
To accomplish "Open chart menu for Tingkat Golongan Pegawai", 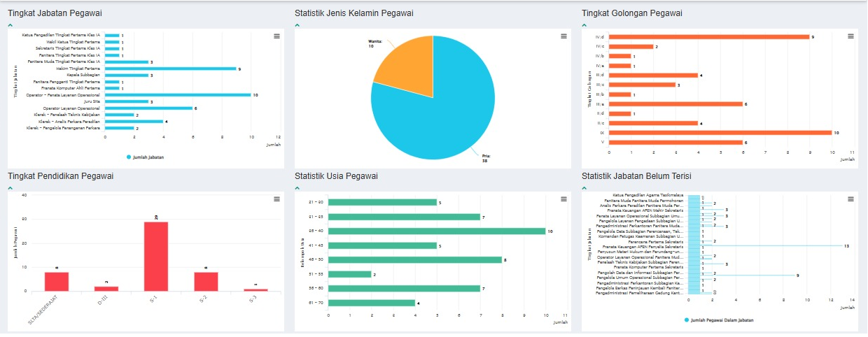I will [850, 36].
